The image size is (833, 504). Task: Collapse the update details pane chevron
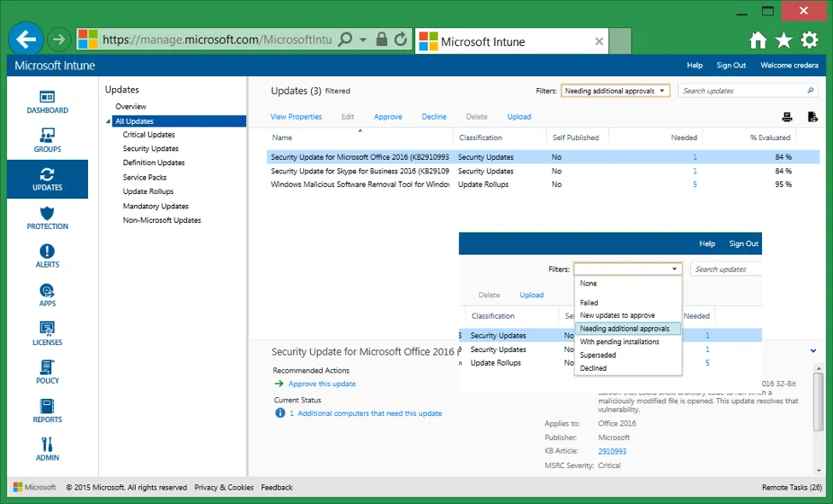[813, 350]
